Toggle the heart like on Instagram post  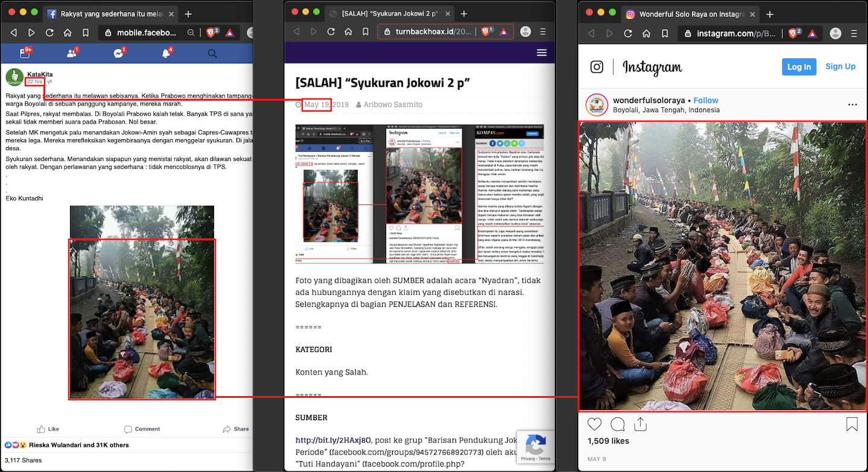point(594,424)
